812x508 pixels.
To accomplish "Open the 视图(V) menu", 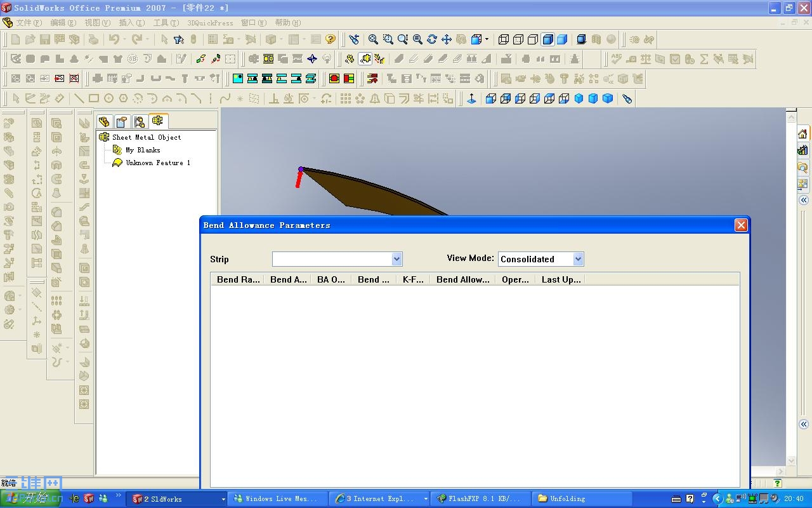I will click(97, 23).
